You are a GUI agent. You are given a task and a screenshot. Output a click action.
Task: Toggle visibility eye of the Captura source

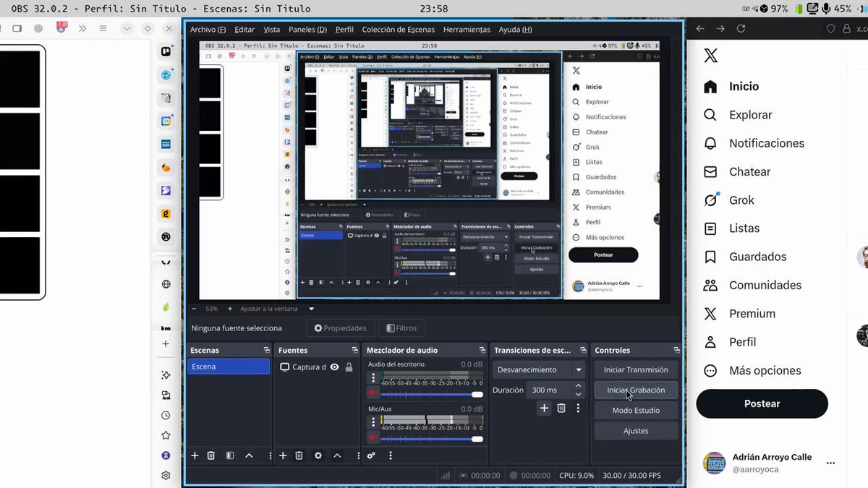(334, 367)
